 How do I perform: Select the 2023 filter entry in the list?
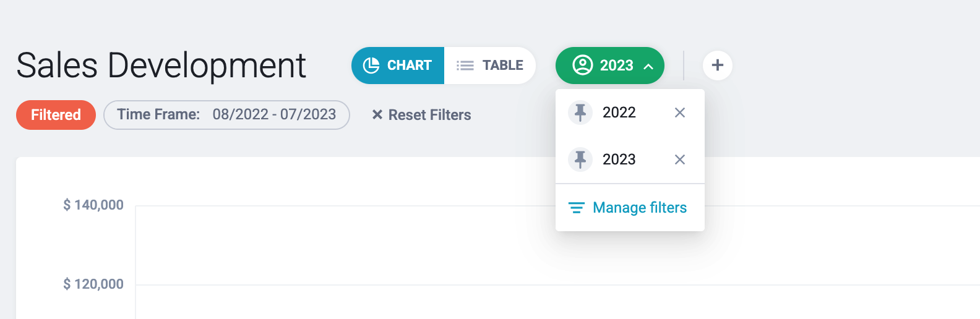point(619,159)
